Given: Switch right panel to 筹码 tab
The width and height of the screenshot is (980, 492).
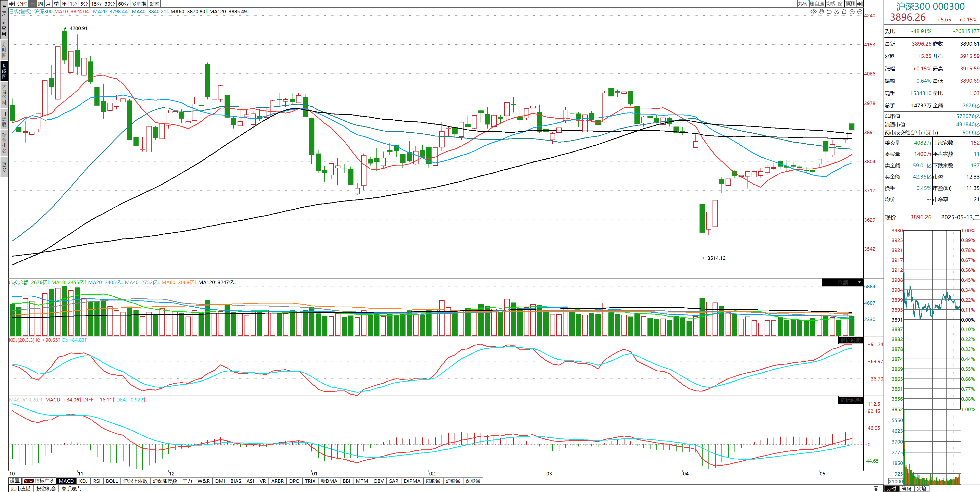Looking at the screenshot, I should coord(906,489).
